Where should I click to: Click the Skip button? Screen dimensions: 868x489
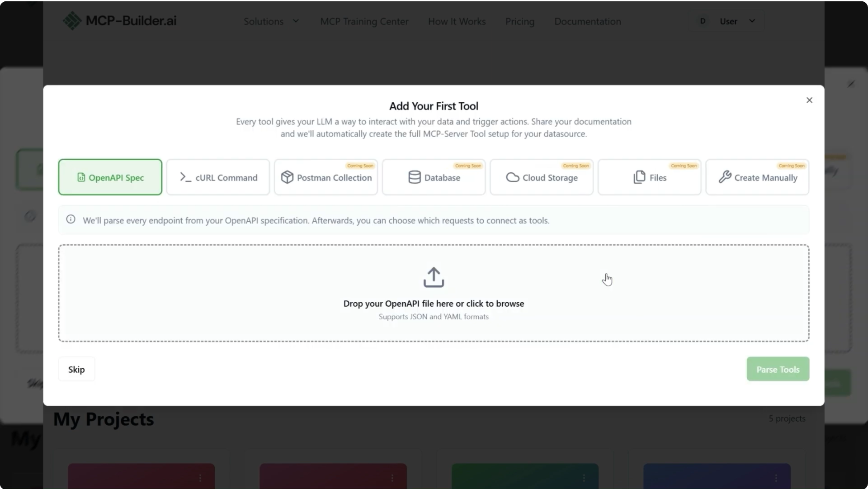(76, 369)
